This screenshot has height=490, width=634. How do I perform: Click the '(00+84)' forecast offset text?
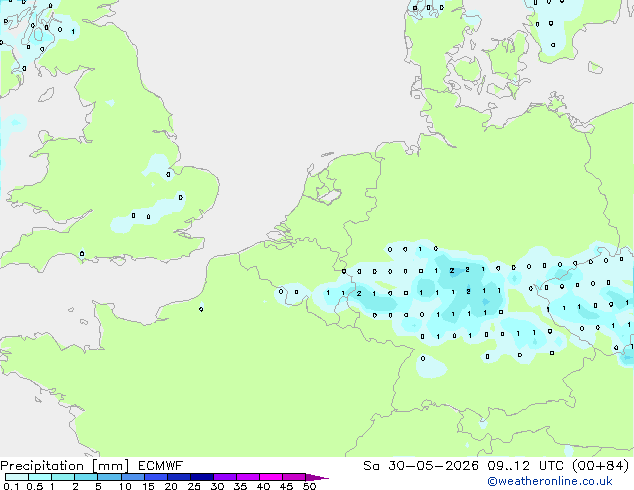tap(601, 466)
